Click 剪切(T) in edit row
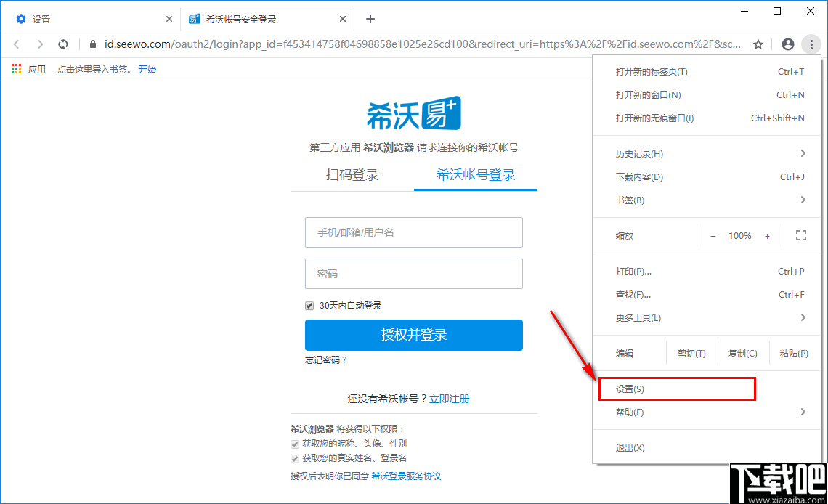Screen dimensions: 828x504 [691, 354]
